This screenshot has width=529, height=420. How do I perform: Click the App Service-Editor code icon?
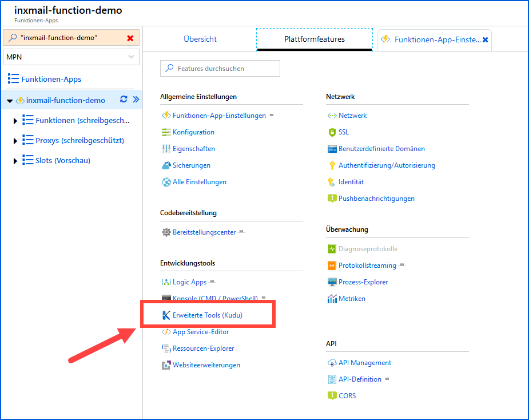click(x=166, y=332)
